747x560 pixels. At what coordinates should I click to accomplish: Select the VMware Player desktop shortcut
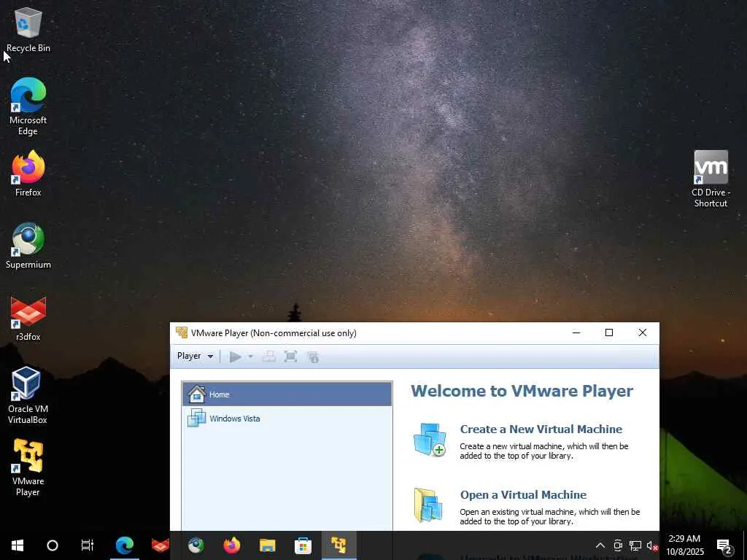[28, 467]
